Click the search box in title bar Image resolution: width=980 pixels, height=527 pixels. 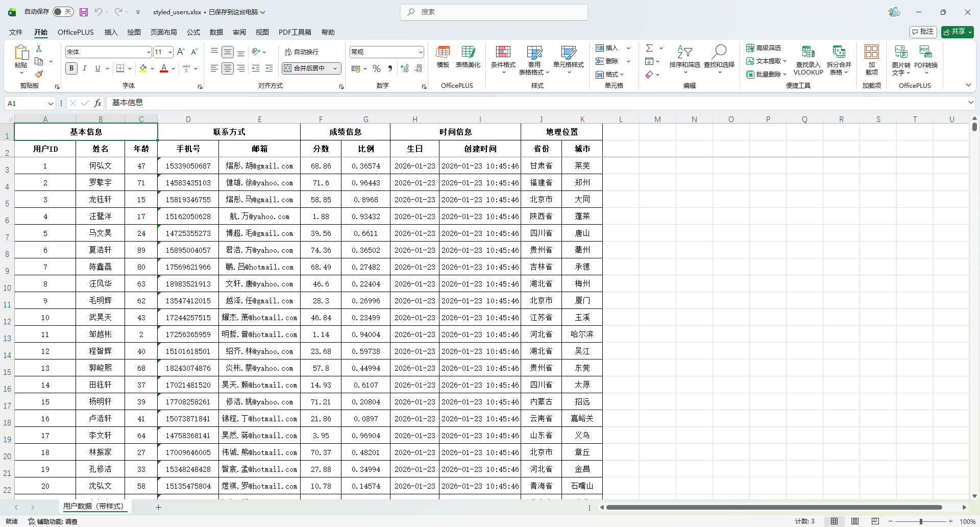point(494,12)
